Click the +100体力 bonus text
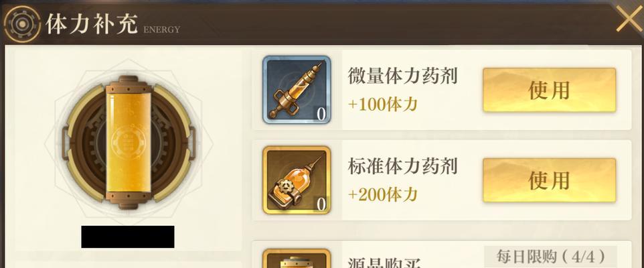Screen dimensions: 644x268 click(x=383, y=105)
